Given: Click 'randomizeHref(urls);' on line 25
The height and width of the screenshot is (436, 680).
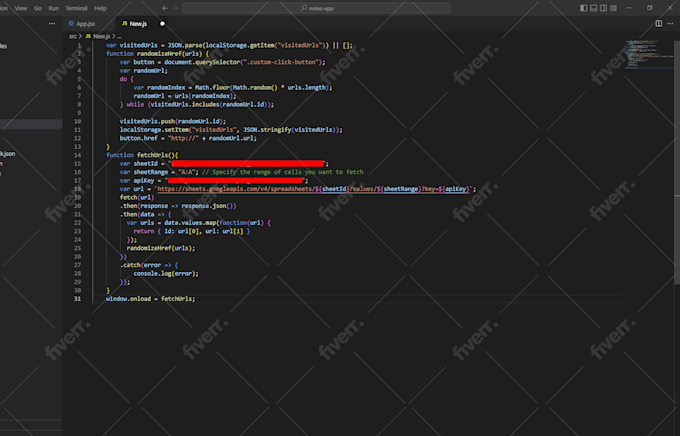Looking at the screenshot, I should [161, 248].
